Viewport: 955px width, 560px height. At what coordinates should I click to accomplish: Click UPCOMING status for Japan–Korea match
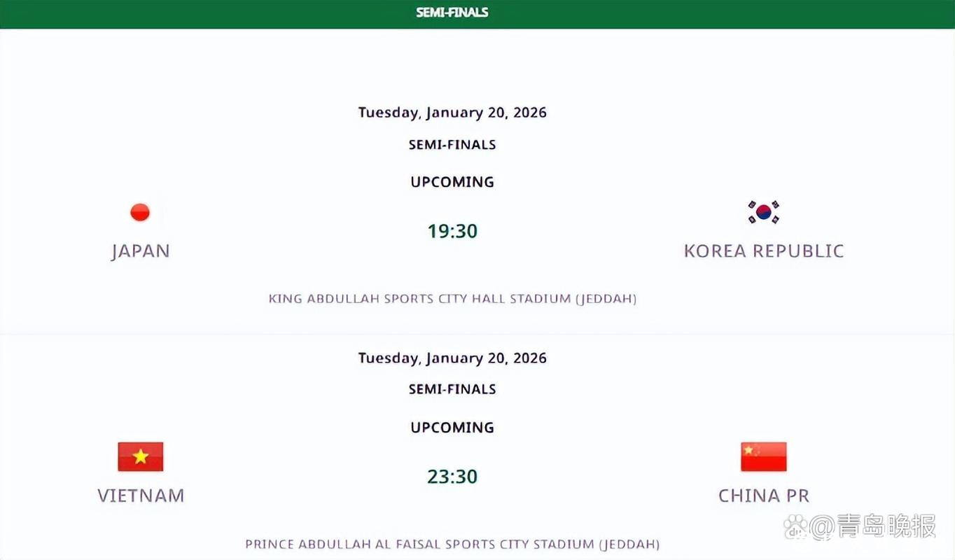coord(452,182)
